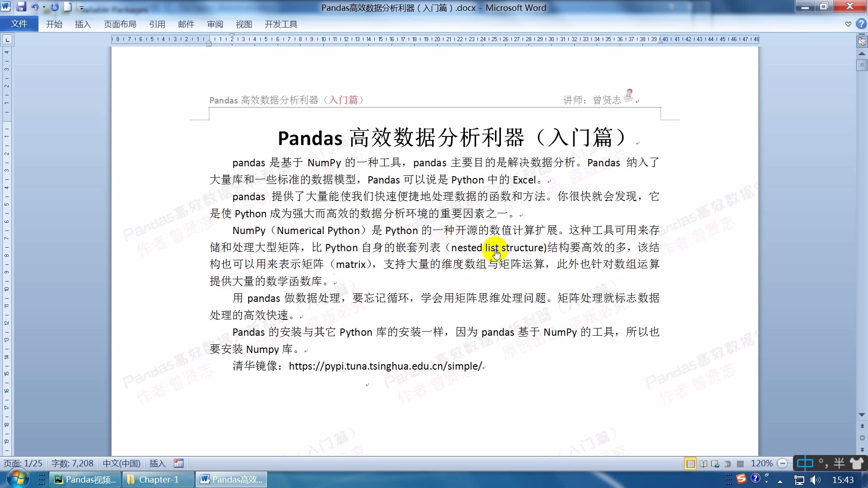Screen dimensions: 868x488
Task: Select Full Screen Reading view in status bar
Action: coord(703,463)
